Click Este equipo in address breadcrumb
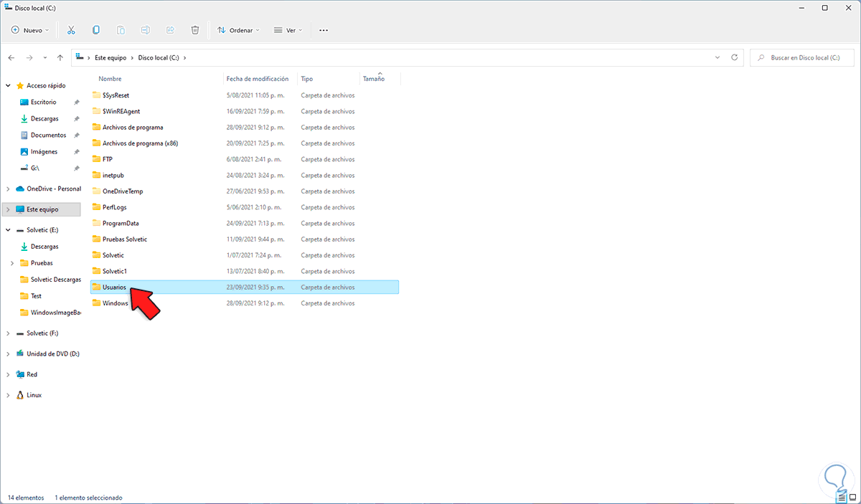The width and height of the screenshot is (861, 504). click(110, 57)
